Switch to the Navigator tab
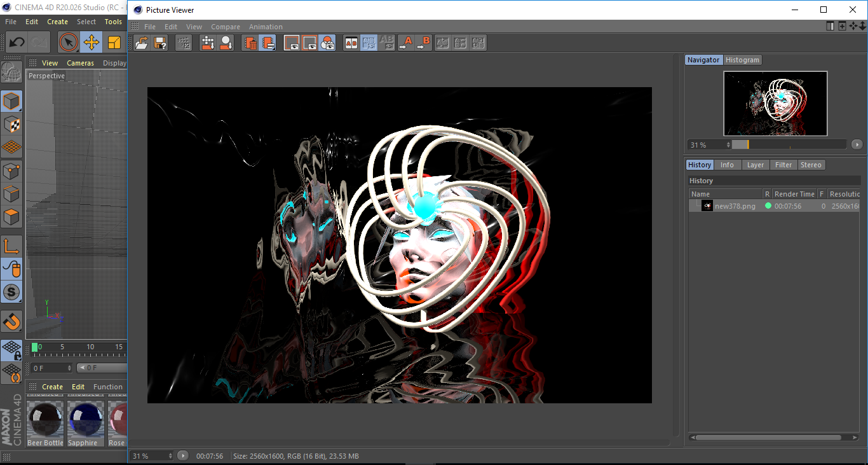 tap(703, 60)
